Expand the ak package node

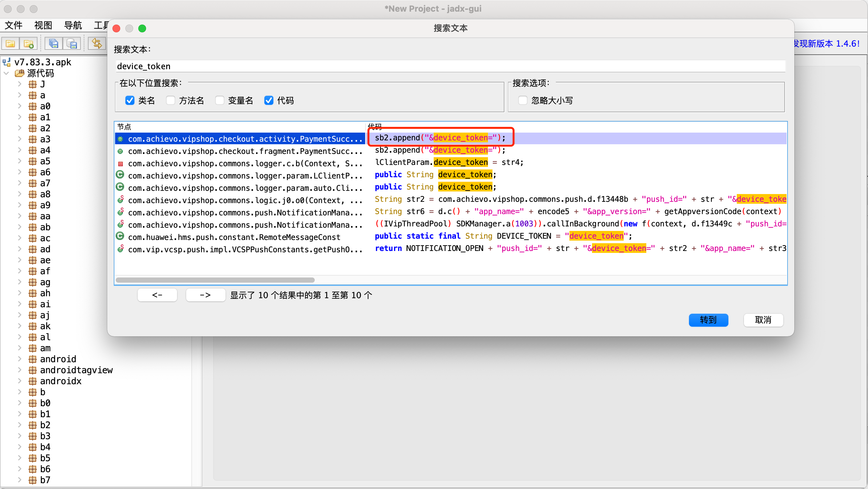pos(19,326)
